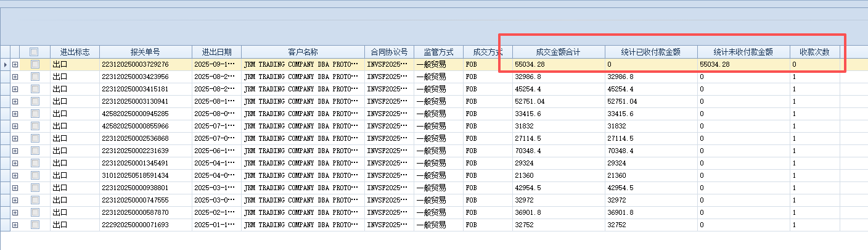The image size is (868, 250).
Task: Click the current-row arrow indicator on first row
Action: (x=6, y=64)
